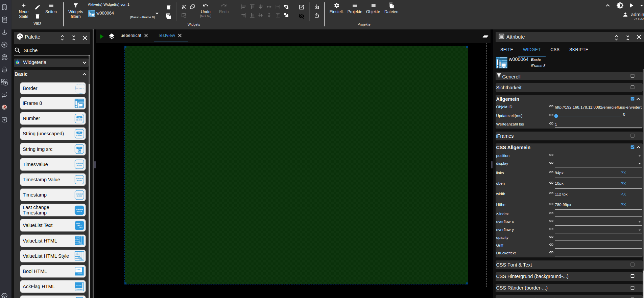644x298 pixels.
Task: Open the overflow-x dropdown
Action: click(x=598, y=222)
